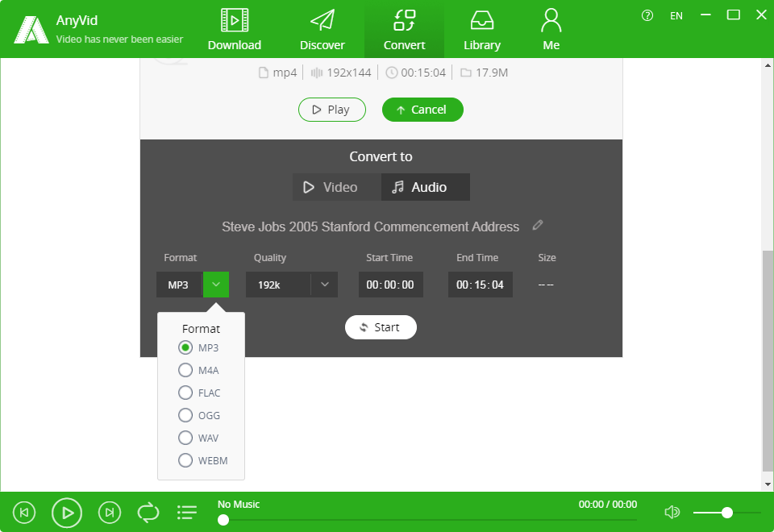Click the MP3 format value box

180,285
